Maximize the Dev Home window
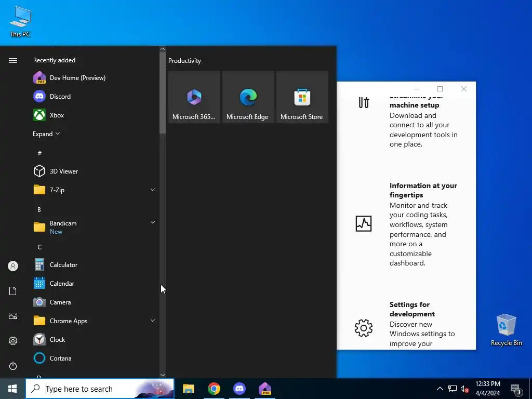532x399 pixels. pyautogui.click(x=440, y=89)
